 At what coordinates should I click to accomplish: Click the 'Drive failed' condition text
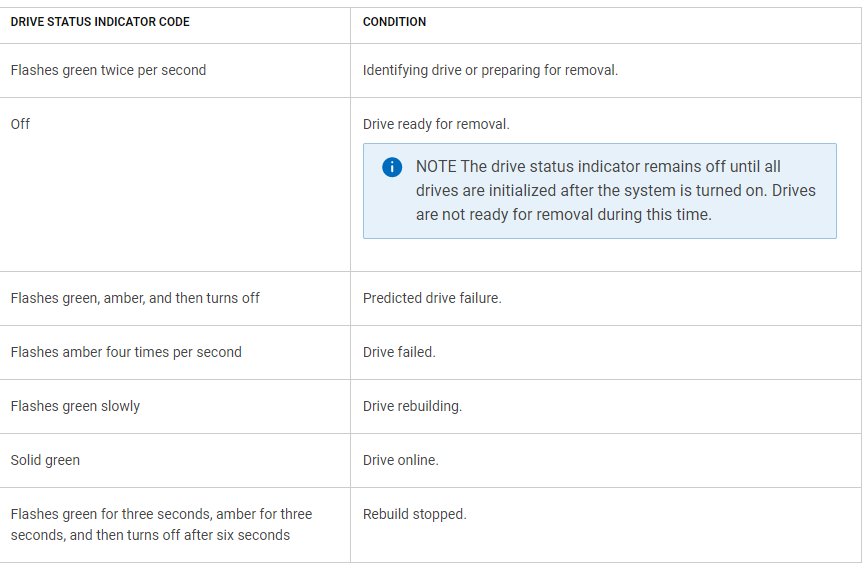point(399,352)
